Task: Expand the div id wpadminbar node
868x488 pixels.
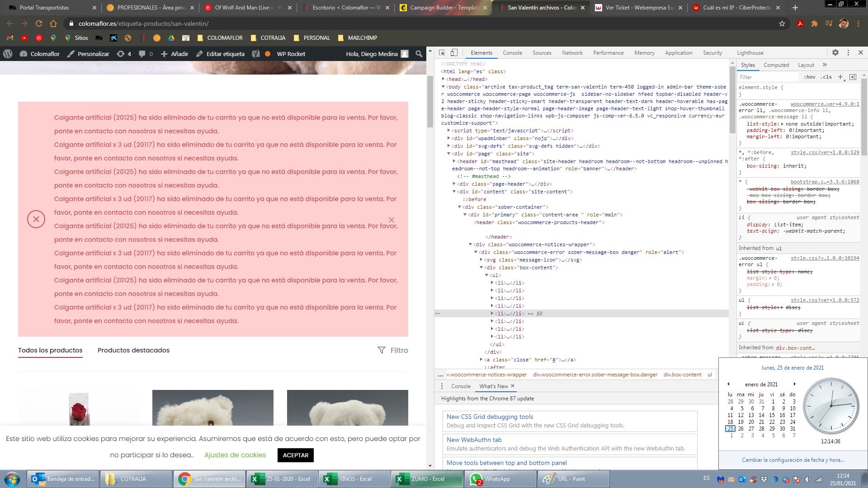Action: click(x=449, y=138)
